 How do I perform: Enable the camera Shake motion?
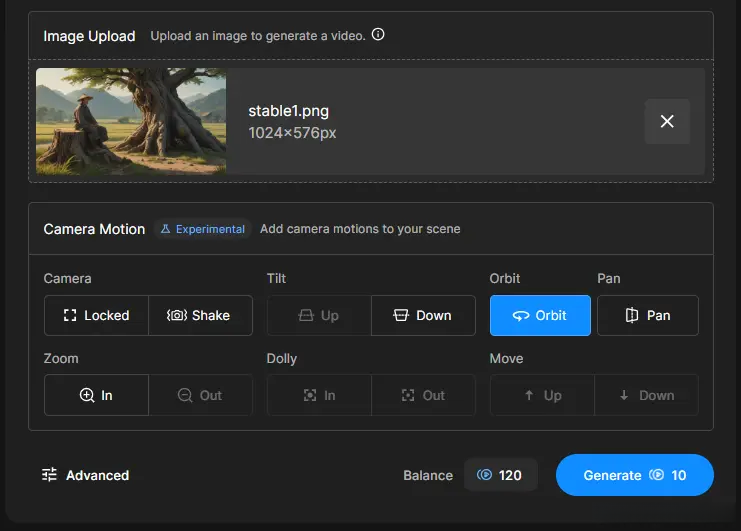click(200, 315)
